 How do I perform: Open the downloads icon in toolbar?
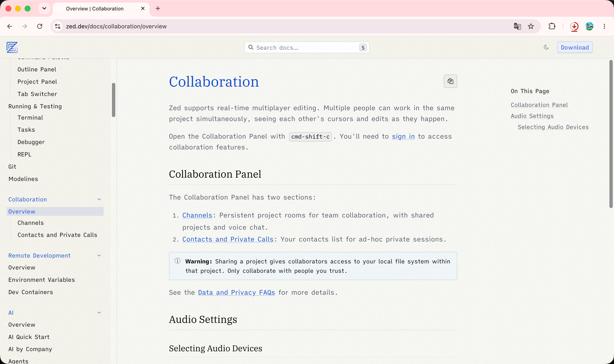[574, 27]
